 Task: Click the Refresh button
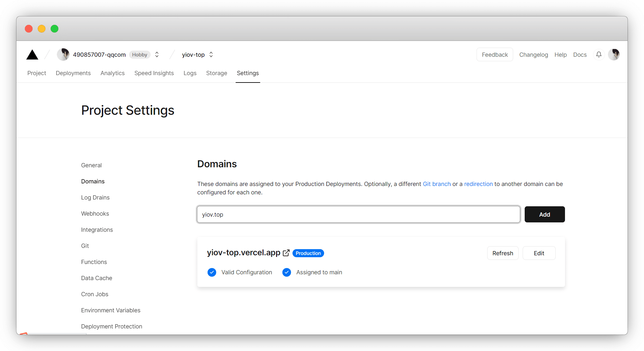coord(502,253)
